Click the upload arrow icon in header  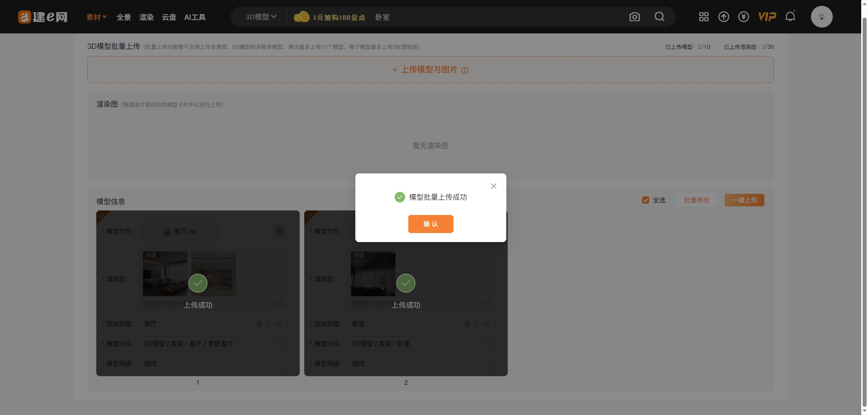(724, 17)
